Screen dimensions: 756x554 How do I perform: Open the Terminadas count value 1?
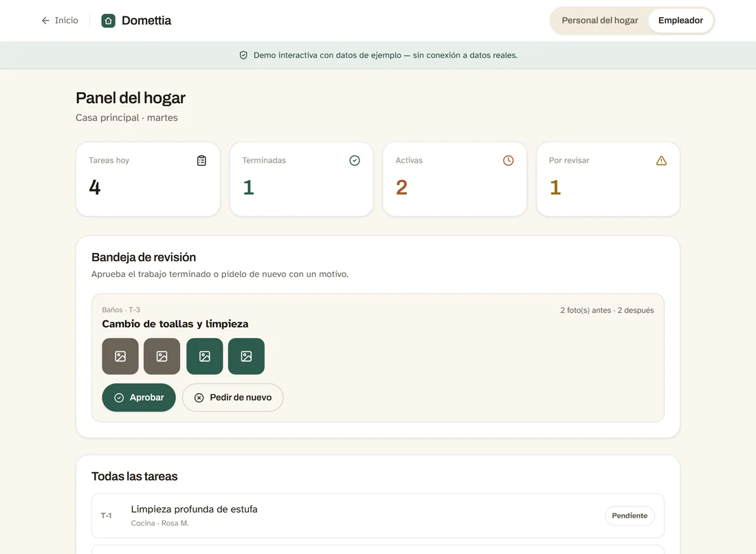click(248, 187)
